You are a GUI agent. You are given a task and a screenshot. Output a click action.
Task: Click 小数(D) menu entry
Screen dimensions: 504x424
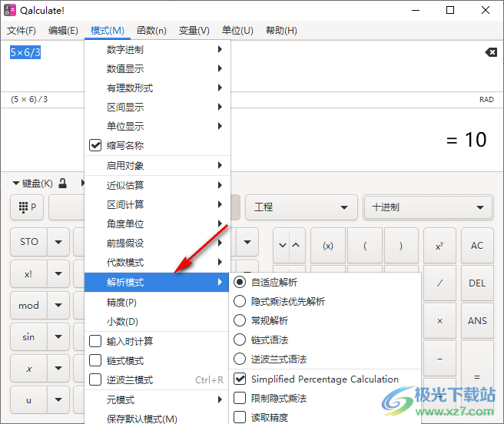click(x=157, y=321)
